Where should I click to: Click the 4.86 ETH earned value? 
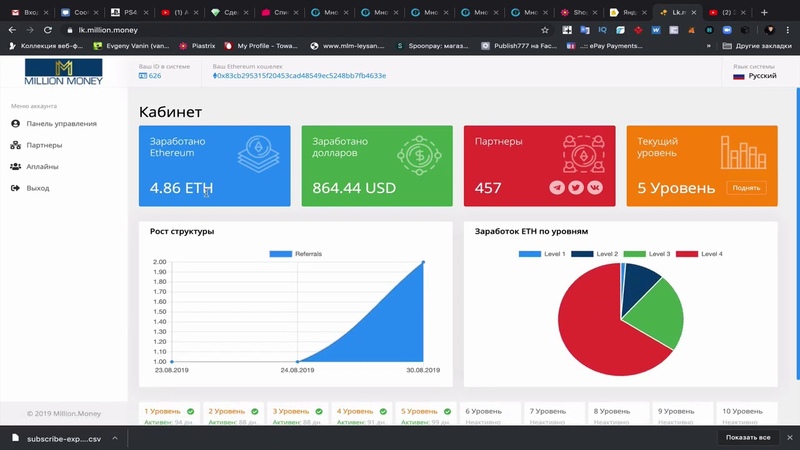181,188
